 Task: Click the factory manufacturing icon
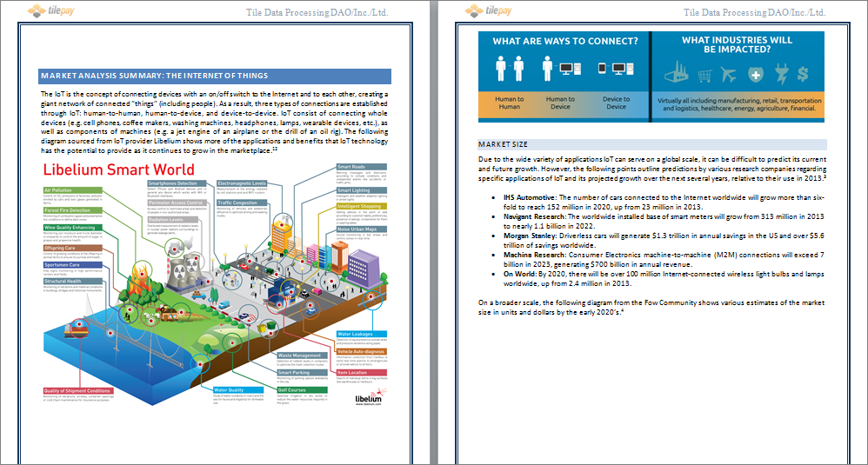pyautogui.click(x=676, y=72)
